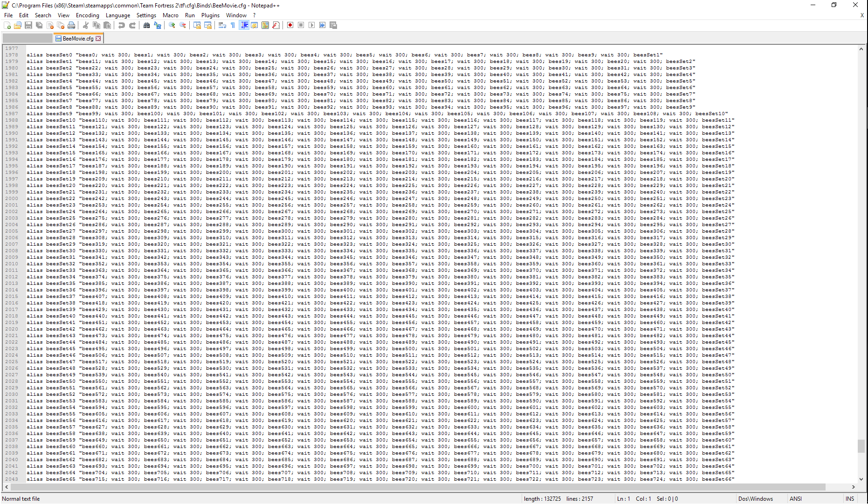
Task: Open the Plugins menu
Action: [x=210, y=15]
